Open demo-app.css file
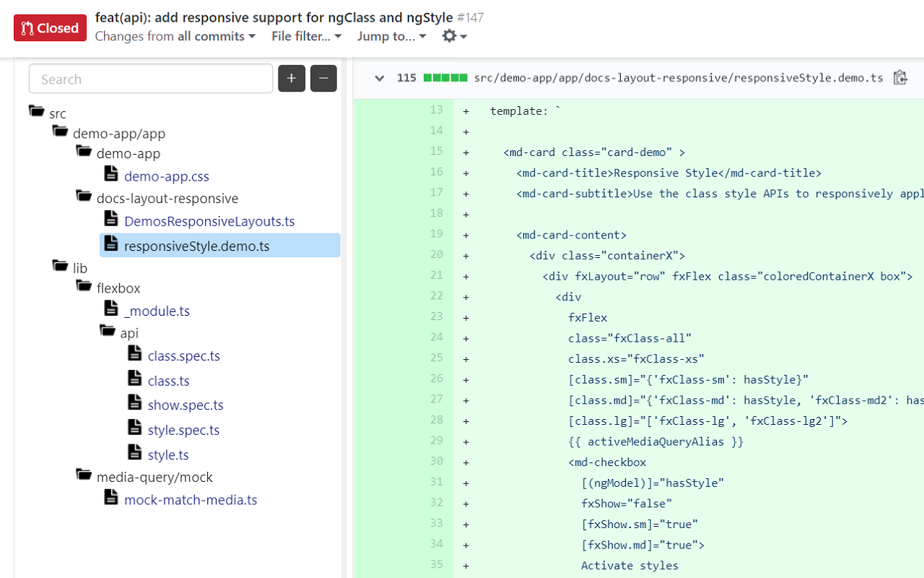This screenshot has height=578, width=924. [167, 176]
